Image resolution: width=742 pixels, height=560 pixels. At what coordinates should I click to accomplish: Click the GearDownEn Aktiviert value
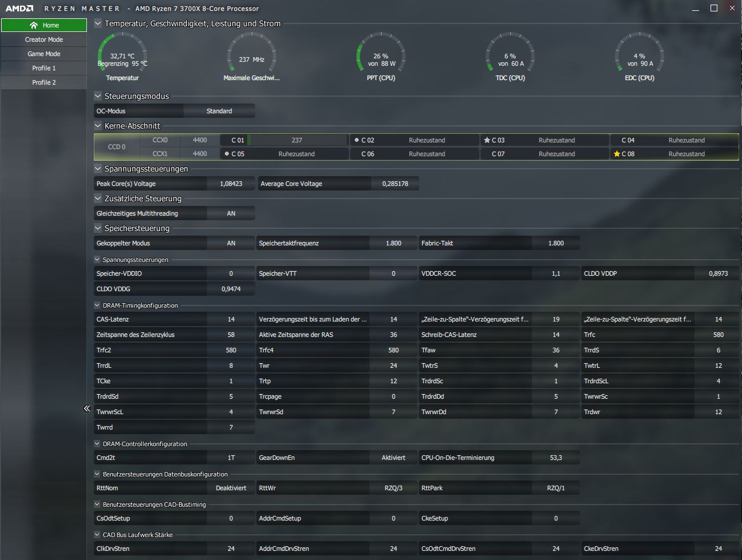pyautogui.click(x=394, y=458)
